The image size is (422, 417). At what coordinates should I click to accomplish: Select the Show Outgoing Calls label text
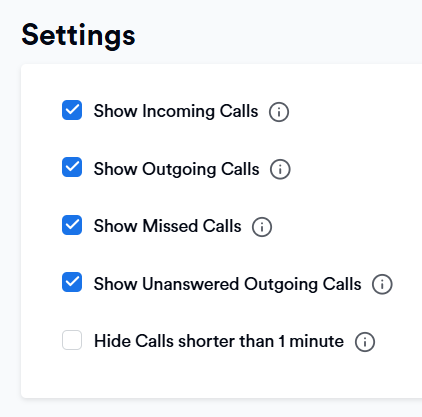click(x=176, y=169)
